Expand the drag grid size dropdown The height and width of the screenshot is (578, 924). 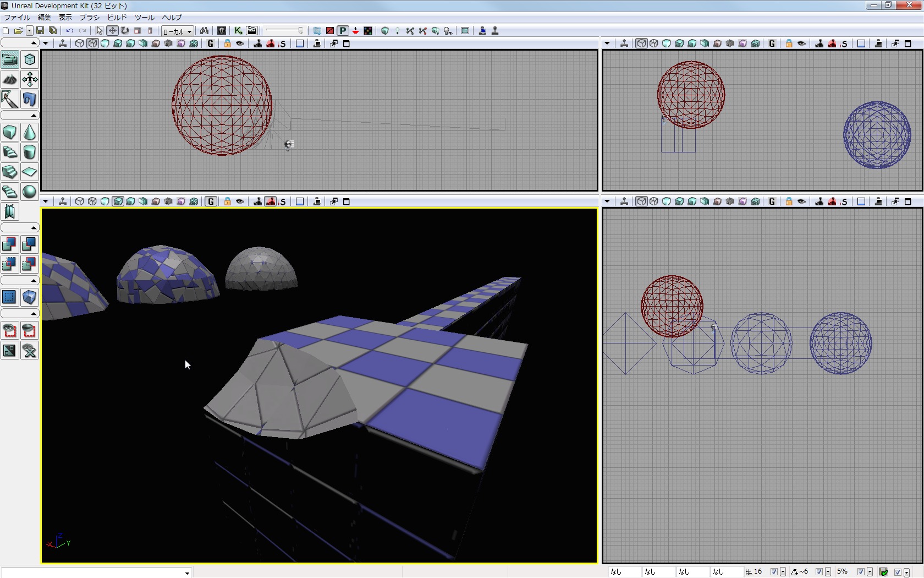point(783,572)
